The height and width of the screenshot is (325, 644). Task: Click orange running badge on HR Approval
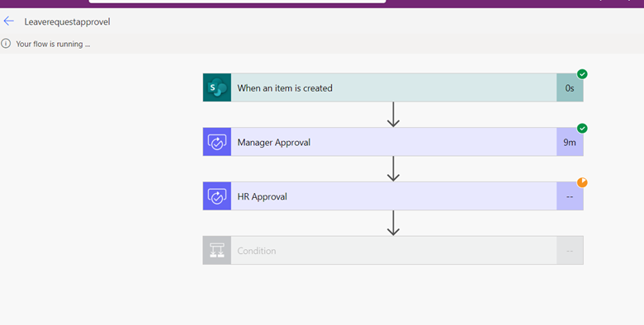[x=582, y=182]
